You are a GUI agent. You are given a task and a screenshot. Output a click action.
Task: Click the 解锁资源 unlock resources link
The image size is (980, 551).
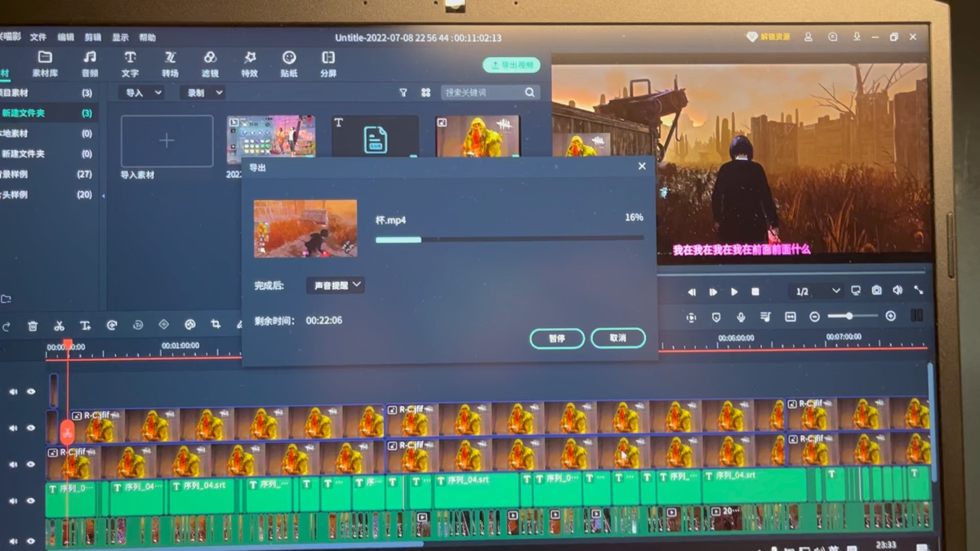pos(769,38)
